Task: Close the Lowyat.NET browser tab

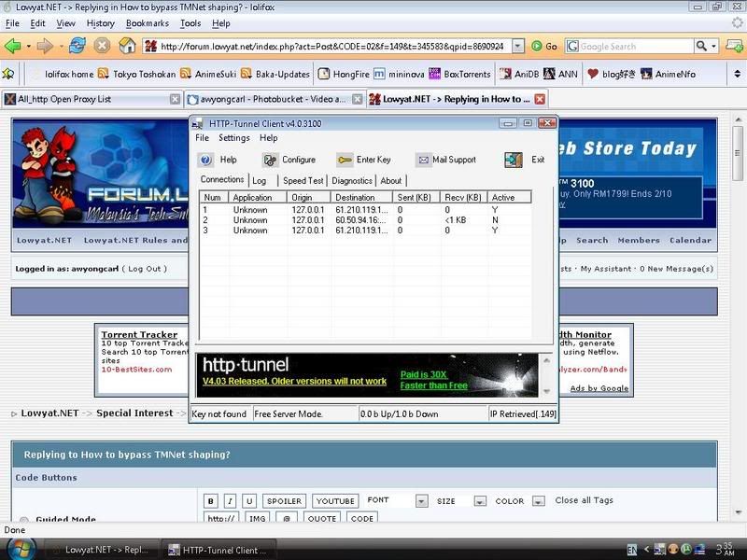Action: [x=540, y=99]
